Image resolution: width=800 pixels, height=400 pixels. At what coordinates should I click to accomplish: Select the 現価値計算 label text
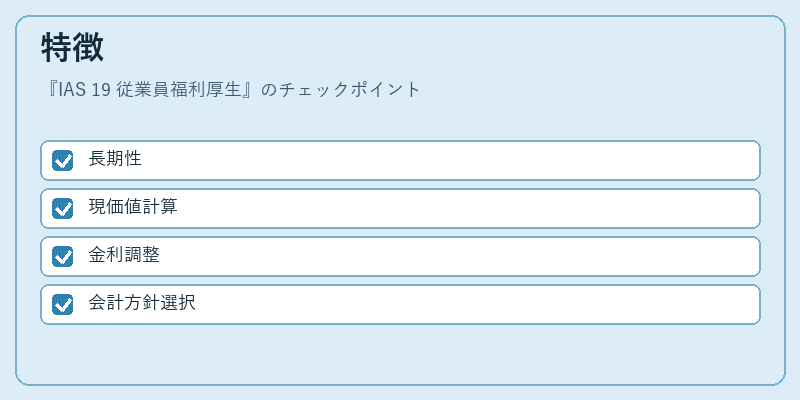point(133,207)
